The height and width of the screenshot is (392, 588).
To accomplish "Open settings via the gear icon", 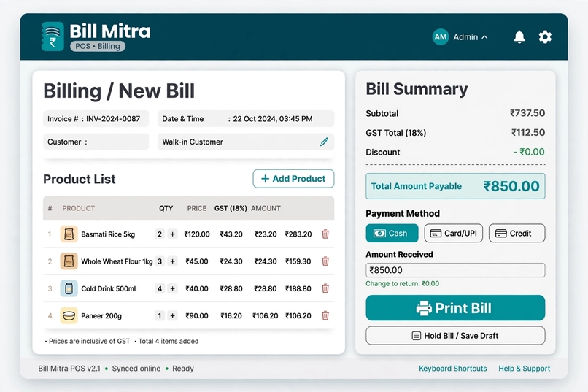I will [x=545, y=36].
